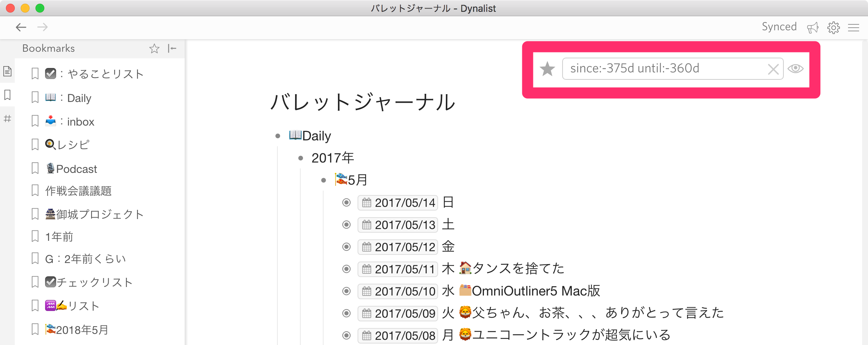Open the Dynalist settings gear
The image size is (868, 345).
coord(834,27)
